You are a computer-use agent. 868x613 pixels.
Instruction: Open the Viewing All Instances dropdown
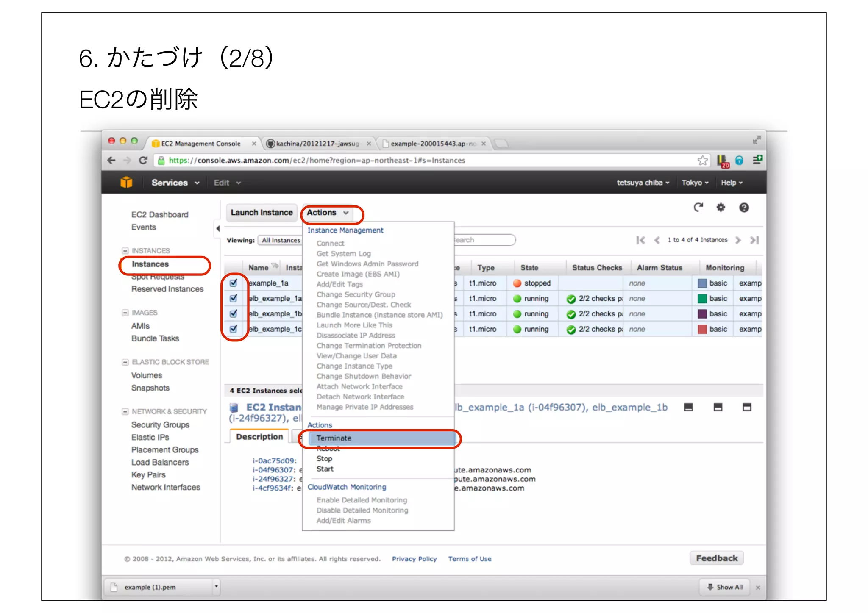pyautogui.click(x=280, y=240)
